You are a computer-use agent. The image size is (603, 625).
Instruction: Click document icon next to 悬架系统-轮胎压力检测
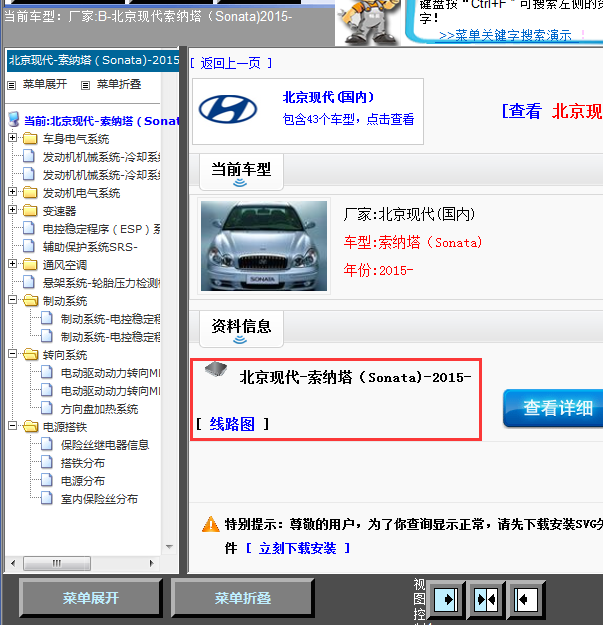pyautogui.click(x=29, y=282)
